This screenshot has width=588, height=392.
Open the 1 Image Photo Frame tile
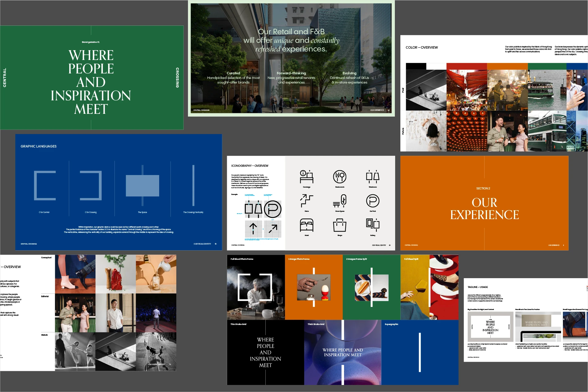314,287
